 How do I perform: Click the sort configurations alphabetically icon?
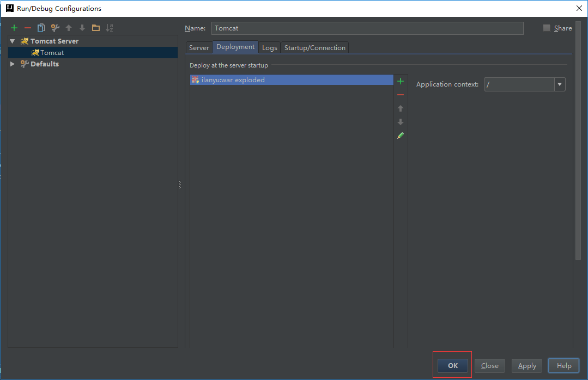(110, 28)
